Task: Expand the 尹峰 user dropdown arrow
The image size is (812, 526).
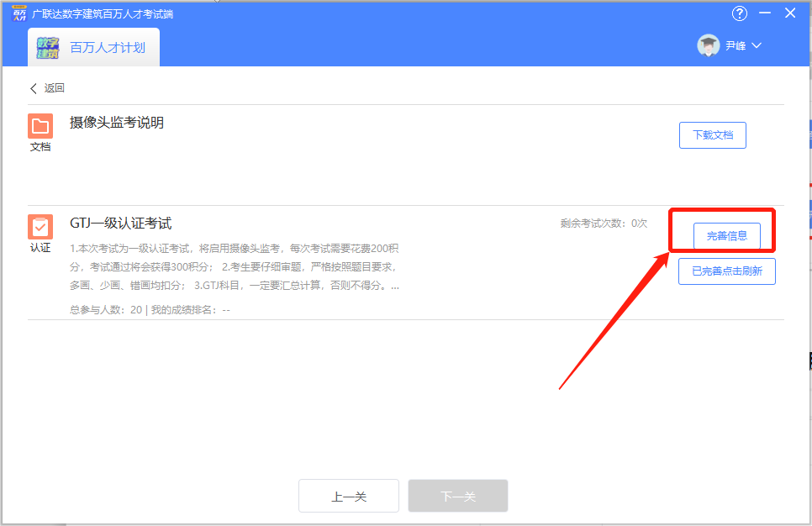Action: (x=757, y=45)
